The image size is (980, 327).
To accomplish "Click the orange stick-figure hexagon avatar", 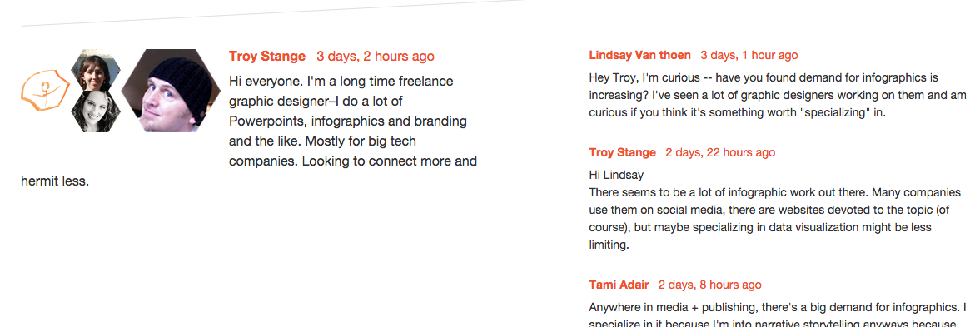I will coord(45,92).
